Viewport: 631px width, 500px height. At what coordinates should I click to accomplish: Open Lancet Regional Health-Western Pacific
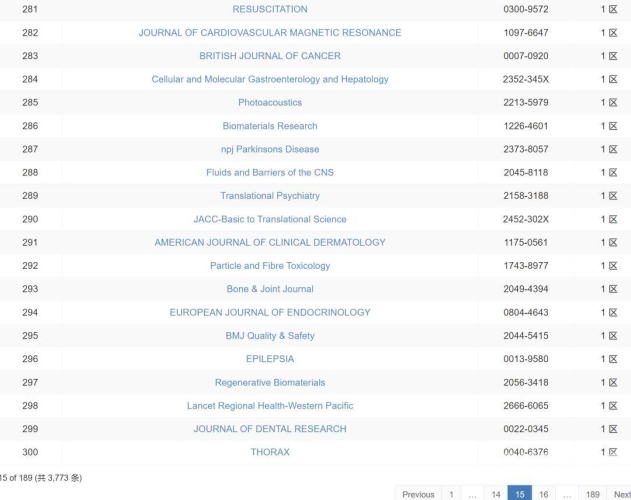[x=270, y=406]
